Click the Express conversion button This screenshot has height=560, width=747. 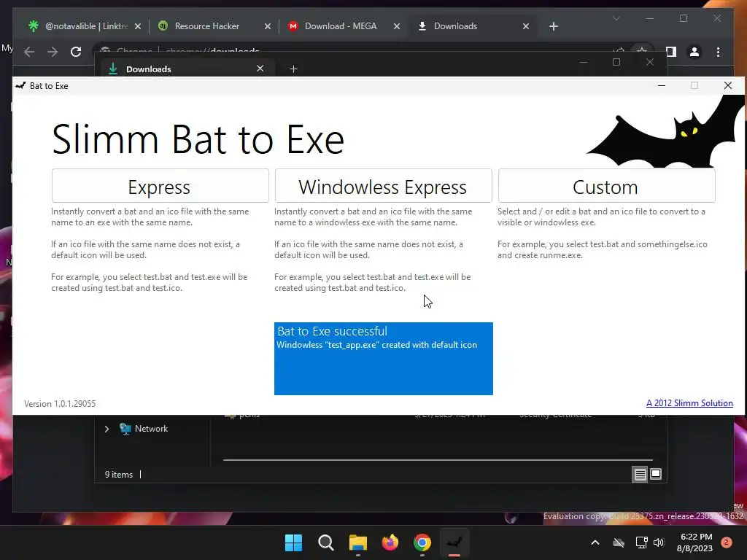(160, 186)
